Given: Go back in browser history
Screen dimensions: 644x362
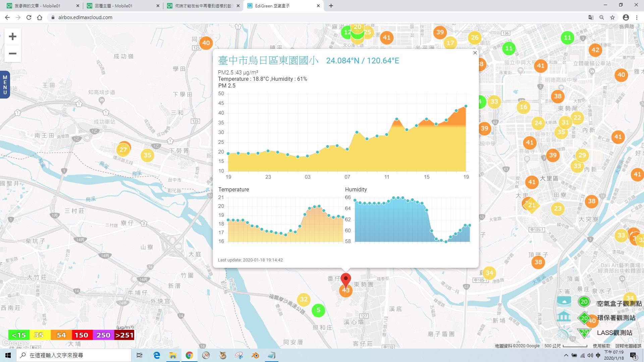Looking at the screenshot, I should pos(7,17).
